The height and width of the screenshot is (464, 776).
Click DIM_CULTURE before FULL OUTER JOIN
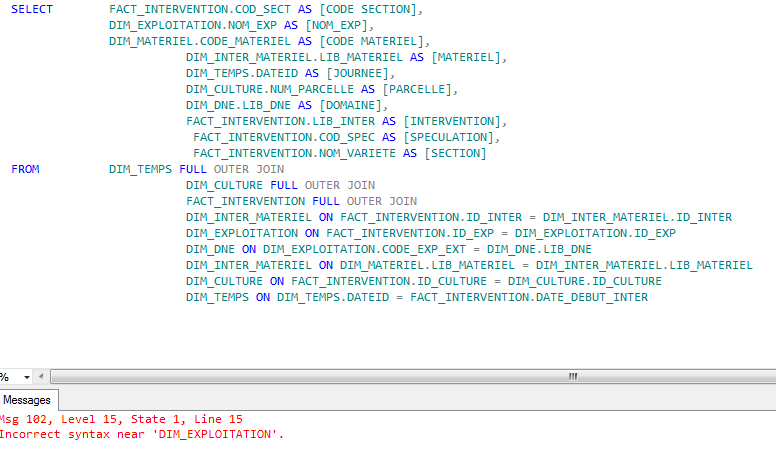(x=225, y=185)
